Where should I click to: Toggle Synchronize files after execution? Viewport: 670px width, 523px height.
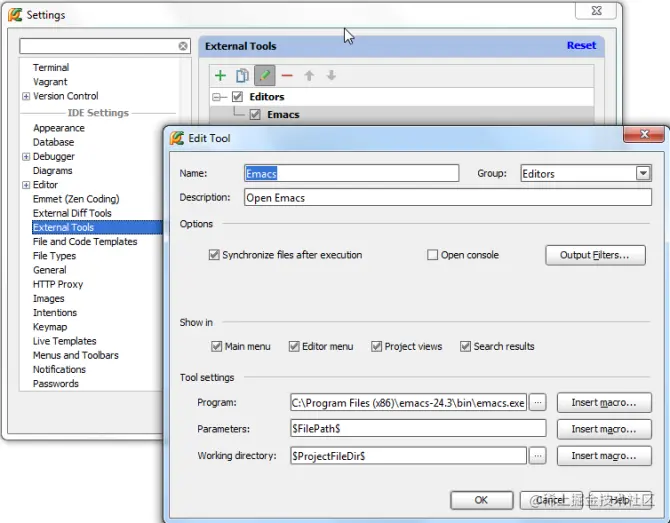click(x=214, y=255)
